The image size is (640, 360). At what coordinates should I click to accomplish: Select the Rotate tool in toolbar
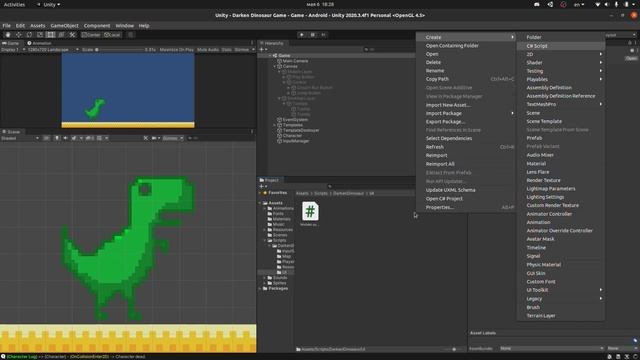tap(29, 35)
